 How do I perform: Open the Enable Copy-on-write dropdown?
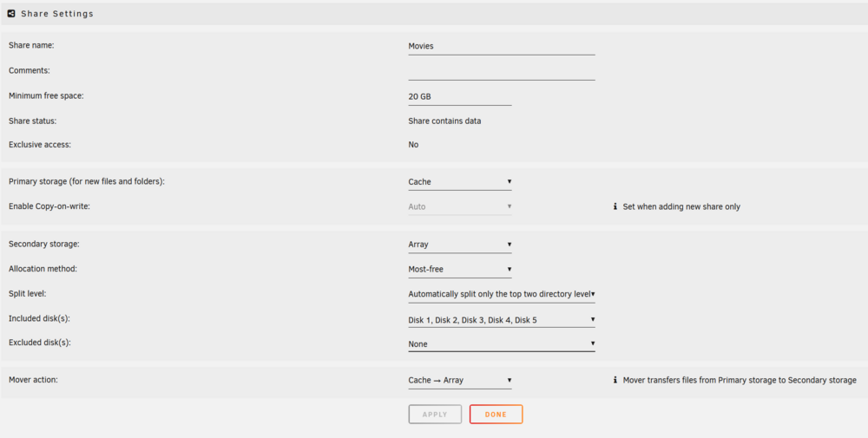pyautogui.click(x=460, y=206)
